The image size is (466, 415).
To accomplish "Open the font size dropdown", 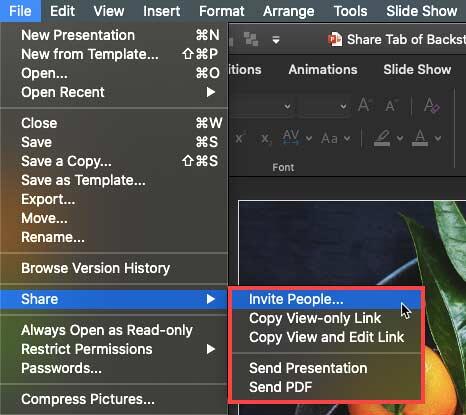I will [343, 107].
